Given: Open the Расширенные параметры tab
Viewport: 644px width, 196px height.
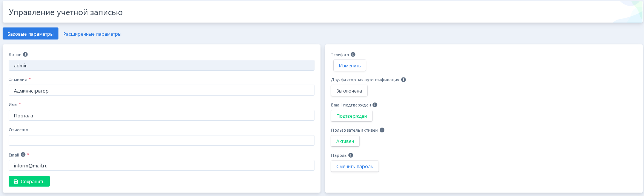Looking at the screenshot, I should coord(92,34).
